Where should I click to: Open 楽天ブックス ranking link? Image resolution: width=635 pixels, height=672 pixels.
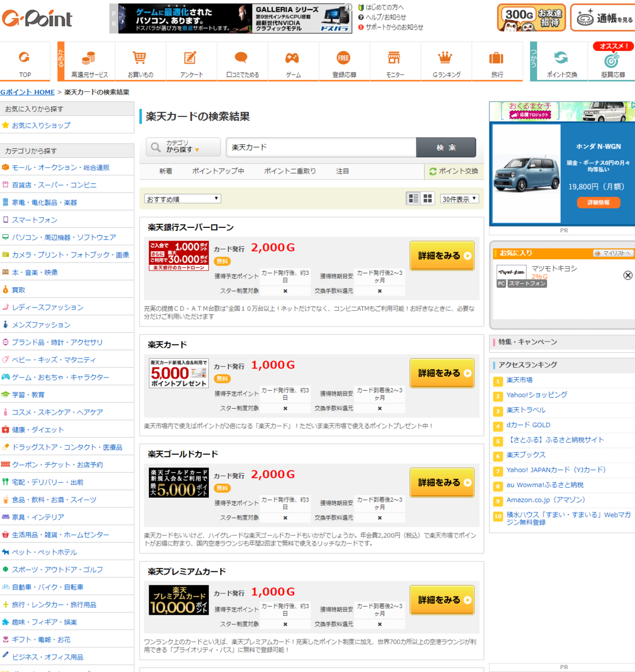526,455
